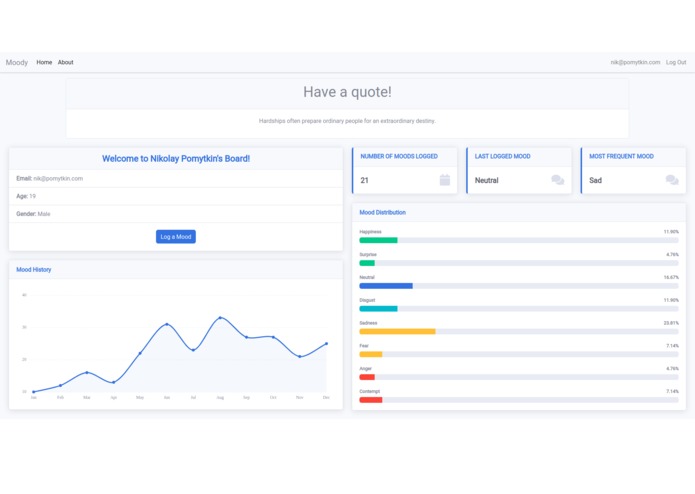The height and width of the screenshot is (494, 695).
Task: Click the Neutral progress bar
Action: 519,286
